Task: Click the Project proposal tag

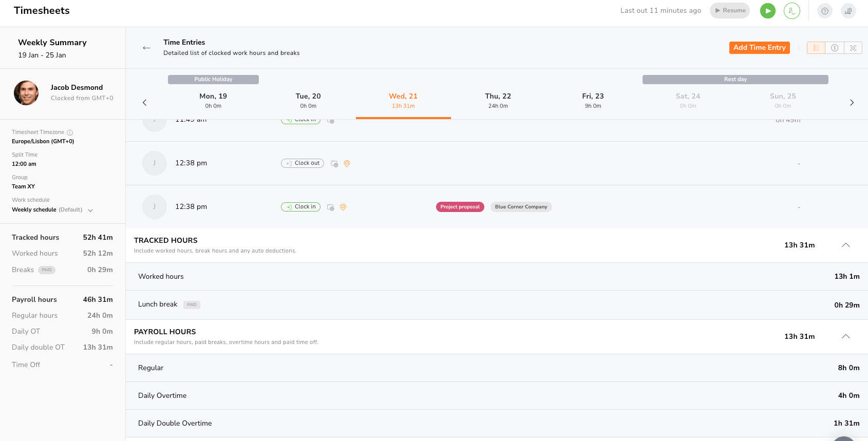Action: 460,207
